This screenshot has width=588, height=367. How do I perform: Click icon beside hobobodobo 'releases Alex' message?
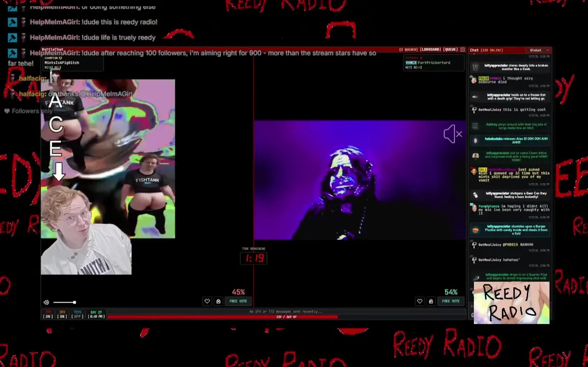pyautogui.click(x=475, y=140)
